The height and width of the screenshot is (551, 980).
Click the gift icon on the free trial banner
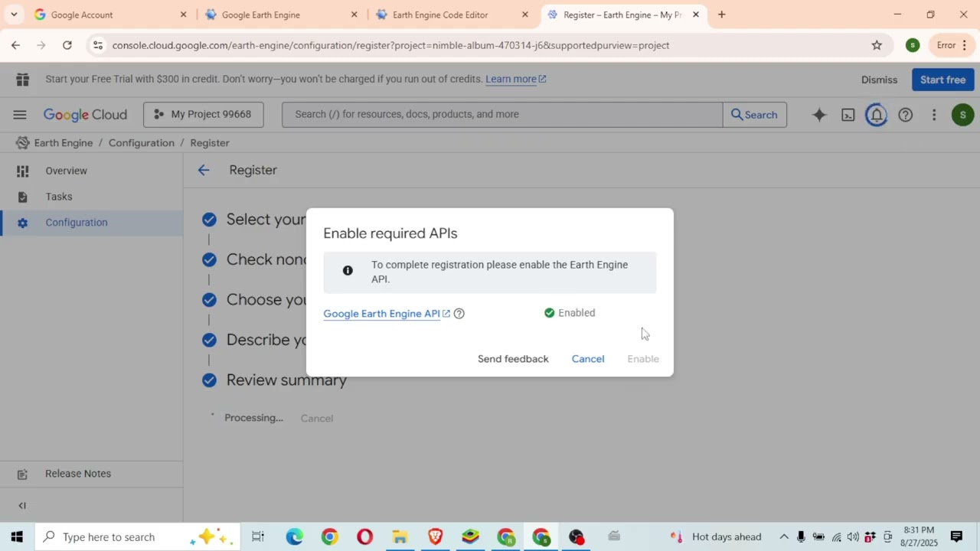tap(23, 80)
